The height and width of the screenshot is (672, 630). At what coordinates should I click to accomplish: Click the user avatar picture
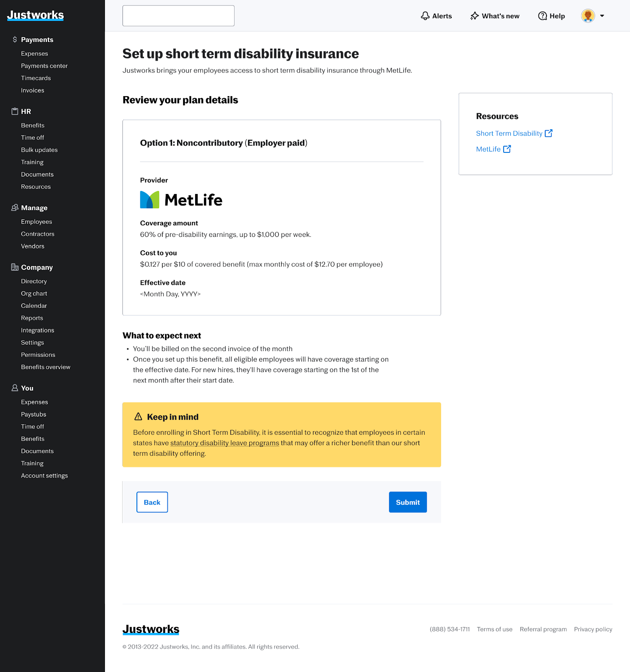pos(588,16)
